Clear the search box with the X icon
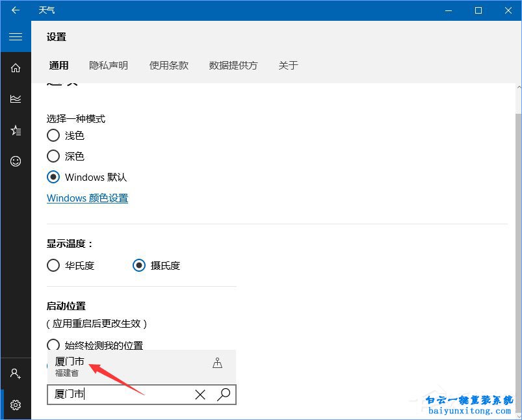 click(200, 395)
